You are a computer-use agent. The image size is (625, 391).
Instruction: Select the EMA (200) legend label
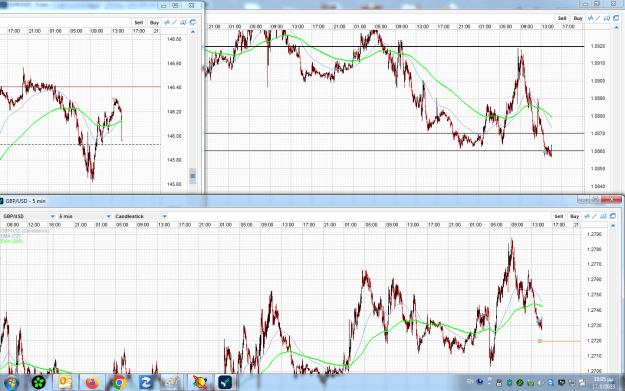coord(12,241)
